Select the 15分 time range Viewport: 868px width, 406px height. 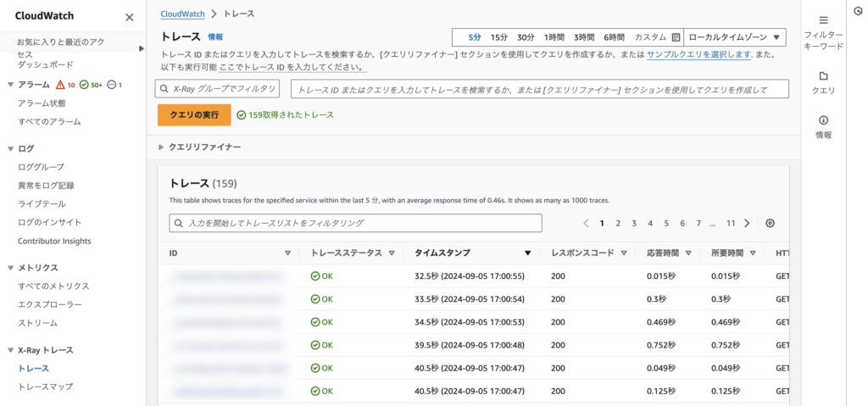[498, 37]
